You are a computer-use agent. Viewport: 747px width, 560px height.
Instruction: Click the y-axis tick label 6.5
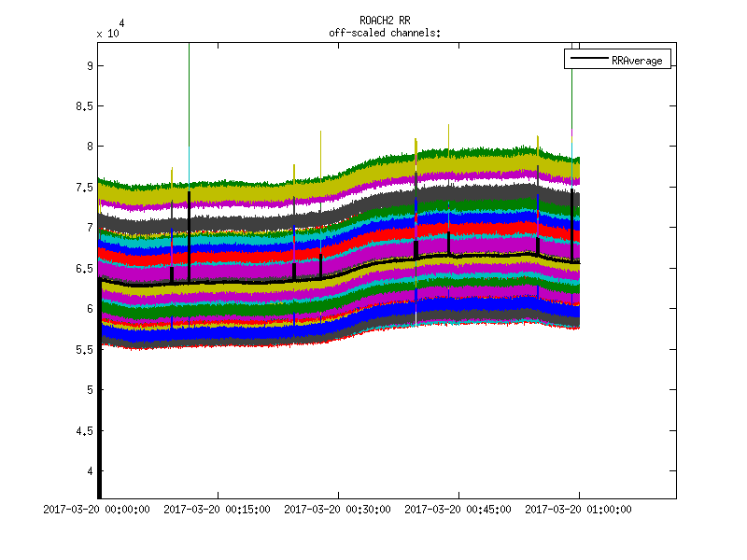click(85, 269)
